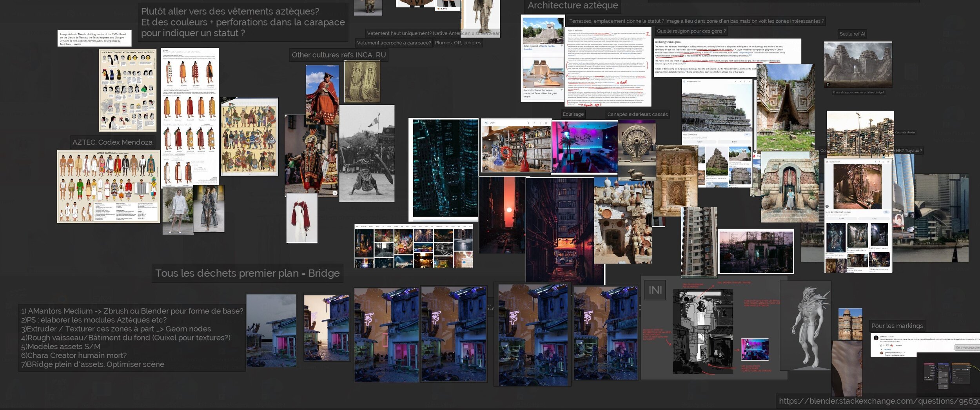Click lens icon on Vice City bar photo
980x410 pixels.
click(x=554, y=169)
